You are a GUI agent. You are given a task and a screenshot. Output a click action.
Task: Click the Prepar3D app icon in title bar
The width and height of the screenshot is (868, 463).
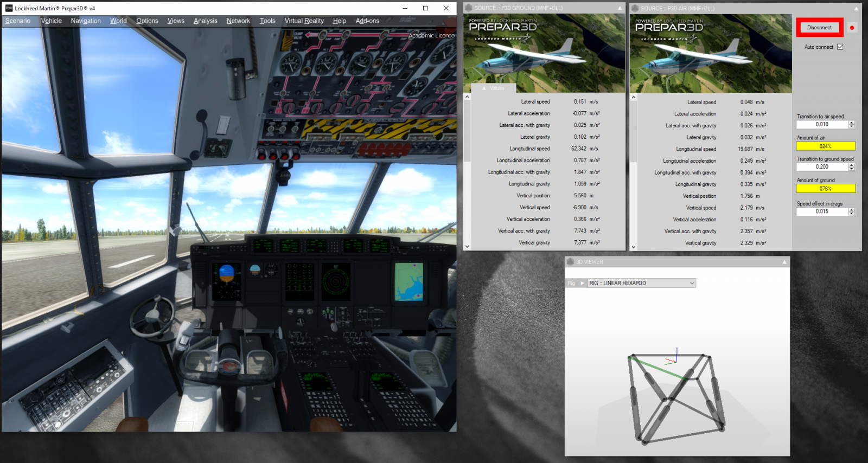[x=9, y=8]
